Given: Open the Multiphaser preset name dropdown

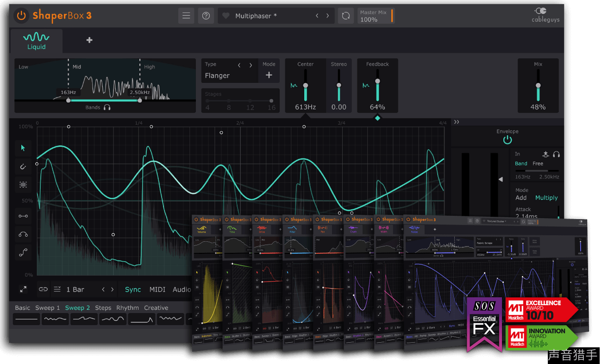Looking at the screenshot, I should [256, 16].
